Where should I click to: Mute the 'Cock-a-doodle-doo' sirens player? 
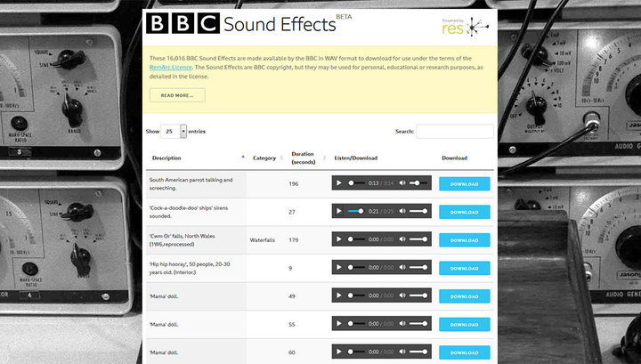pos(402,211)
